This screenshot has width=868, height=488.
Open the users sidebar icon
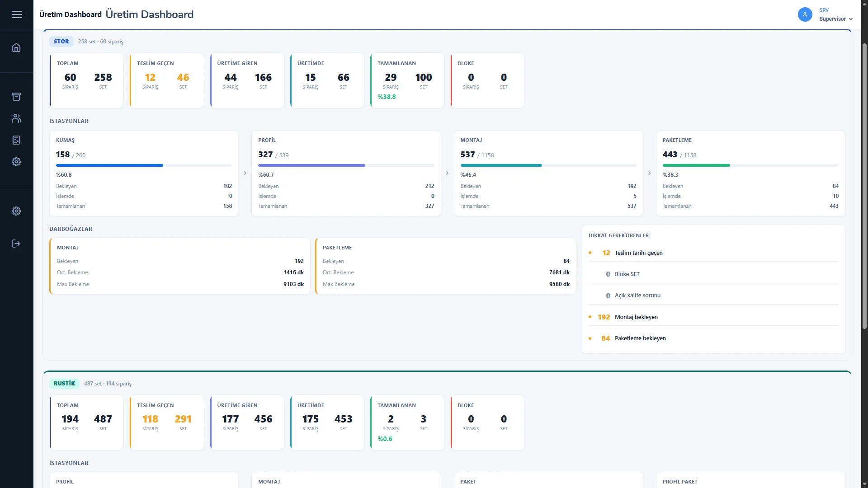pos(16,118)
